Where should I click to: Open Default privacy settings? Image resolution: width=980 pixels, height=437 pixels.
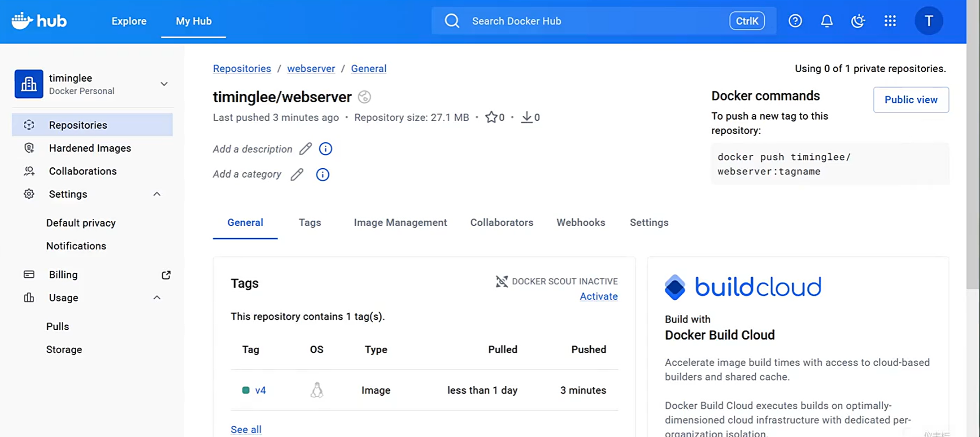point(81,223)
